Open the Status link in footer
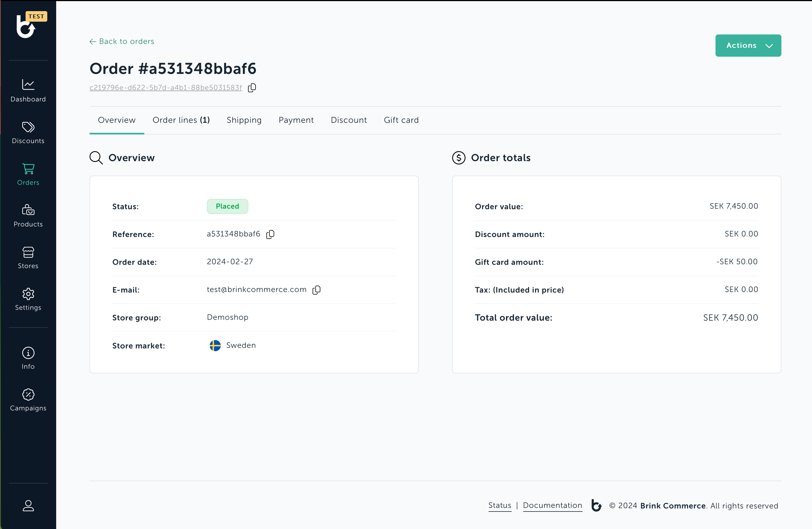Image resolution: width=812 pixels, height=529 pixels. (x=500, y=505)
